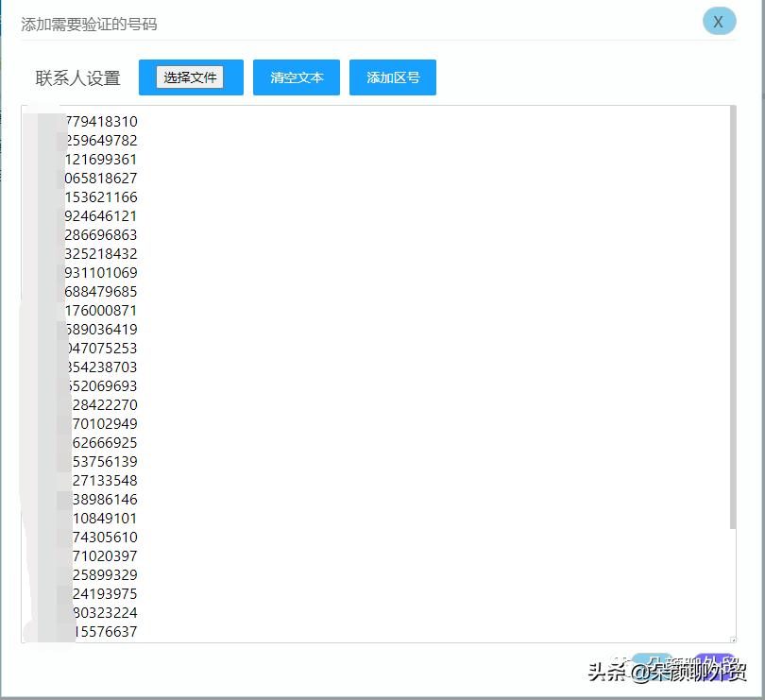Select the number ending 924646121
The width and height of the screenshot is (765, 700).
coord(104,215)
